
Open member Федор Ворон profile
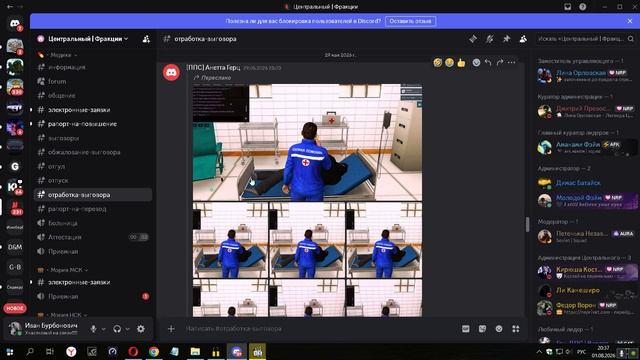[576, 305]
